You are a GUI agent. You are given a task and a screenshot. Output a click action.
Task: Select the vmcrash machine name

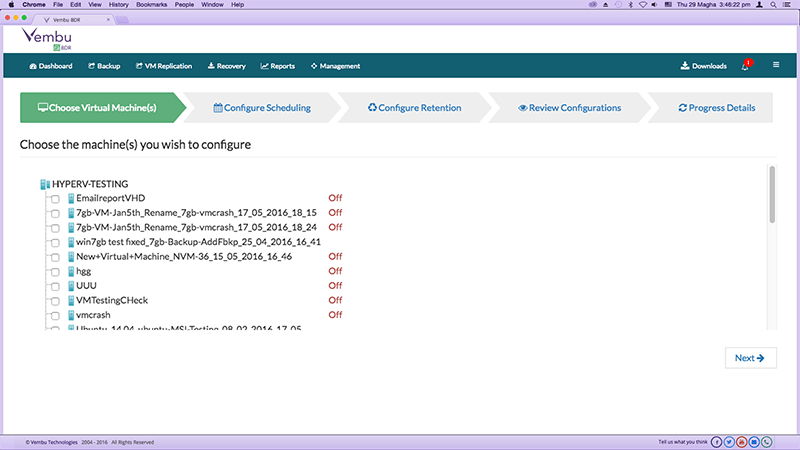93,315
